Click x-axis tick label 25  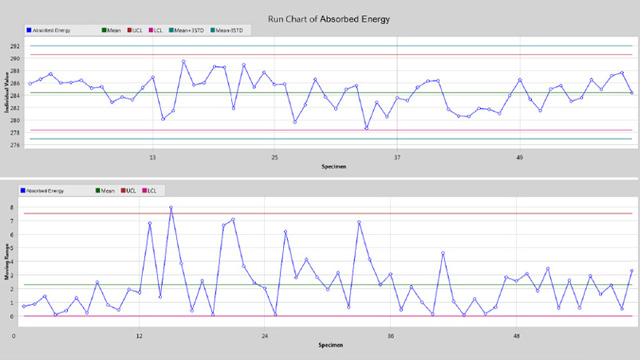click(x=275, y=158)
